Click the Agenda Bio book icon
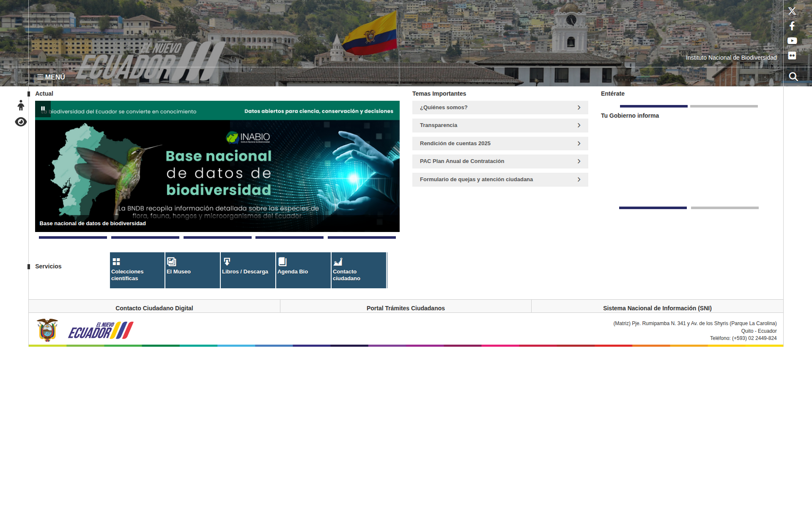The width and height of the screenshot is (812, 508). [x=283, y=262]
